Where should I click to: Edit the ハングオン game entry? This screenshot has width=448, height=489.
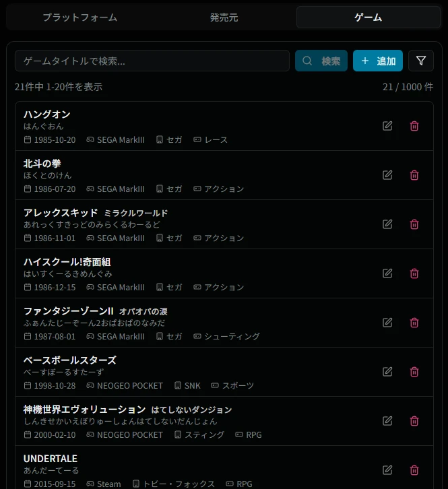click(x=387, y=126)
